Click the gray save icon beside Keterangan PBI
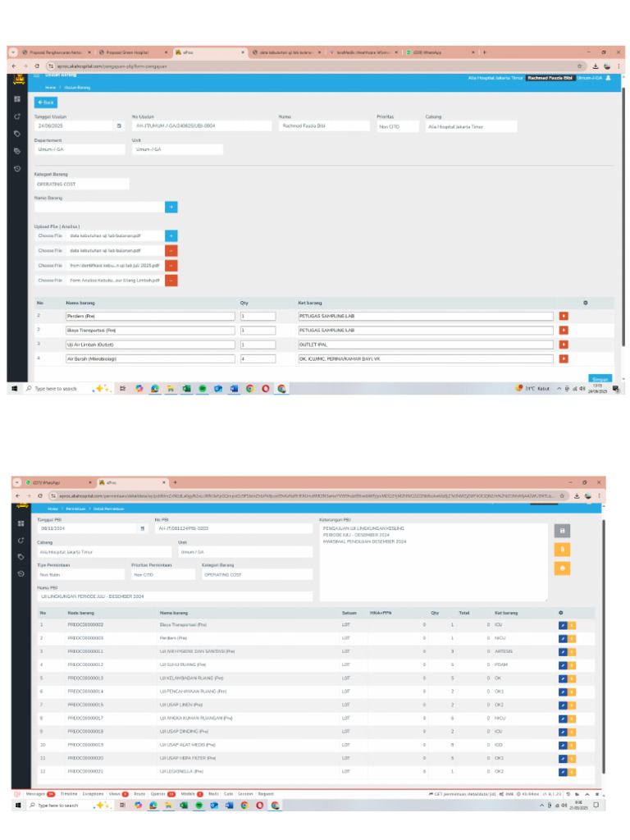 [x=562, y=531]
